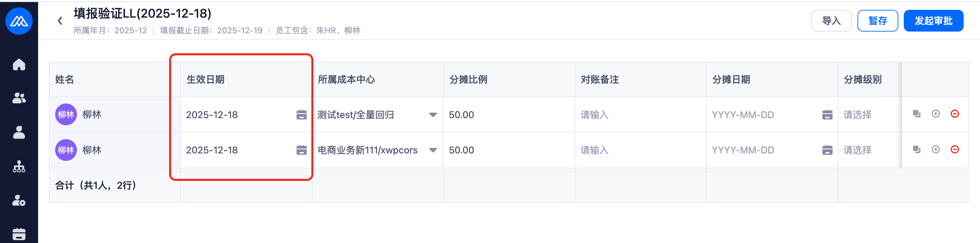Screen dimensions: 980x243
Task: Open the home icon in the sidebar
Action: coord(19,64)
